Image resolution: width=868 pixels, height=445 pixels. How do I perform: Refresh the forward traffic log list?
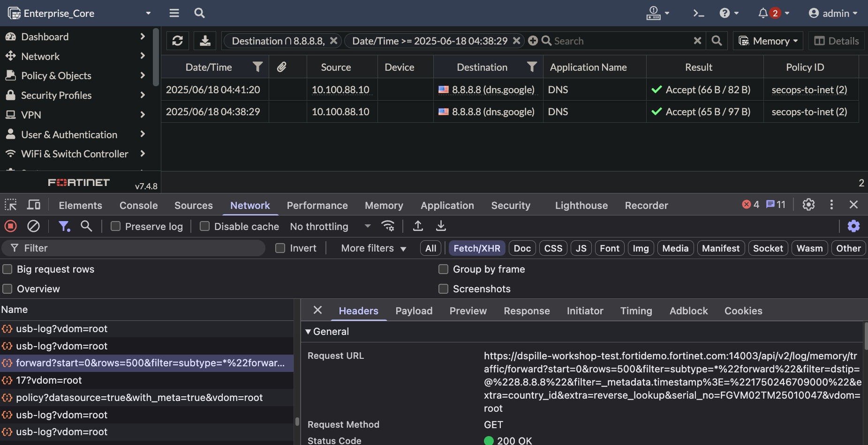178,41
